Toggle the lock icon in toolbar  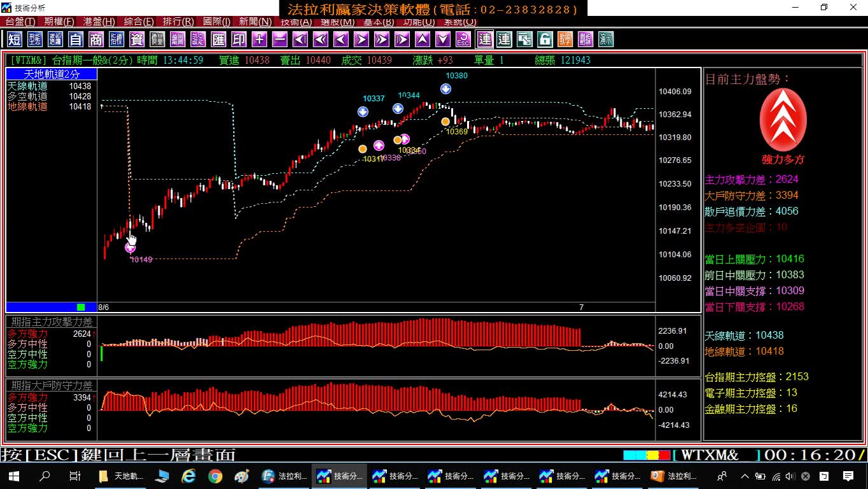pos(545,39)
